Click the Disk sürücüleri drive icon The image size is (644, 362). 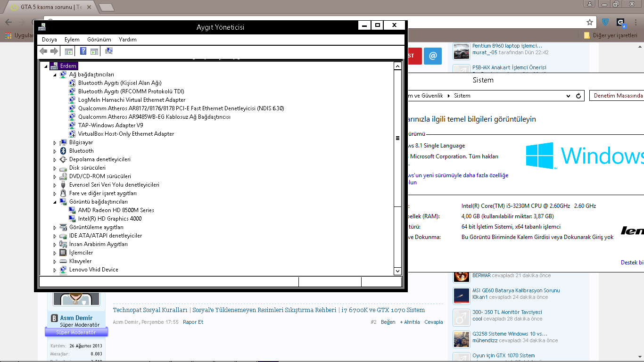(63, 168)
